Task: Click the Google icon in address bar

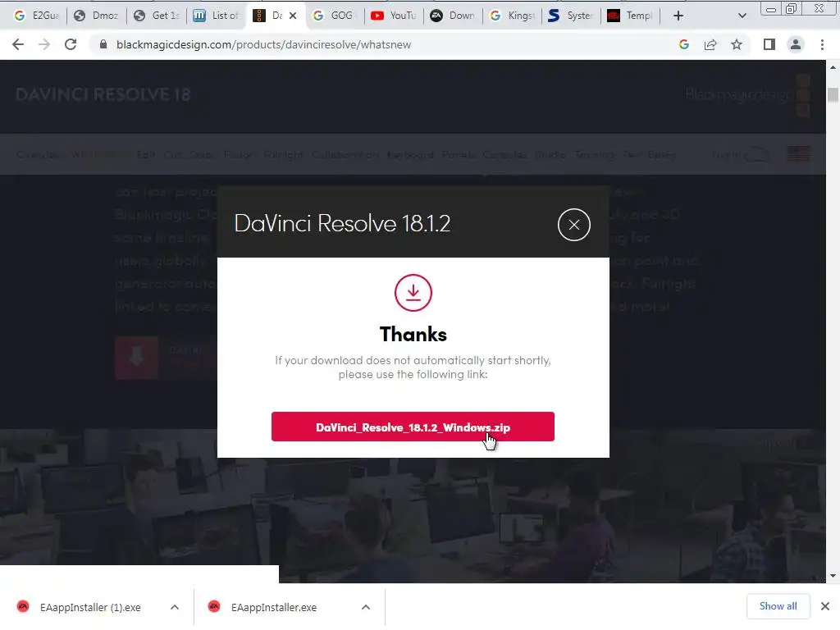Action: point(684,44)
